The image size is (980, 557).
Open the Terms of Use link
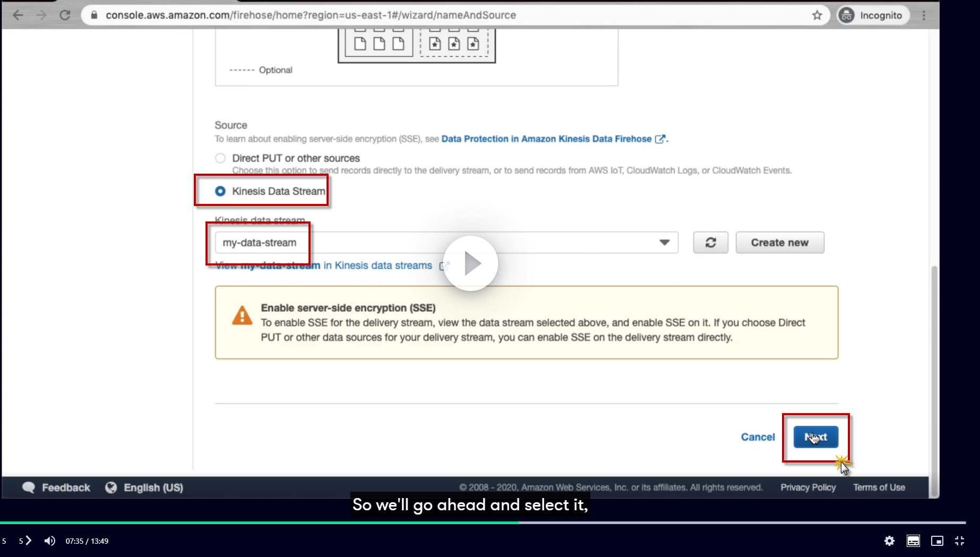(879, 487)
